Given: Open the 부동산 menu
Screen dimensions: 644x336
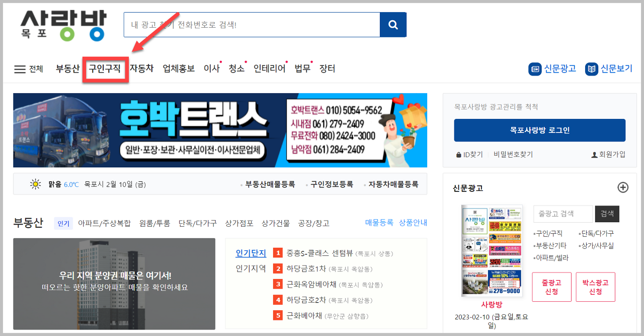Looking at the screenshot, I should click(x=67, y=69).
